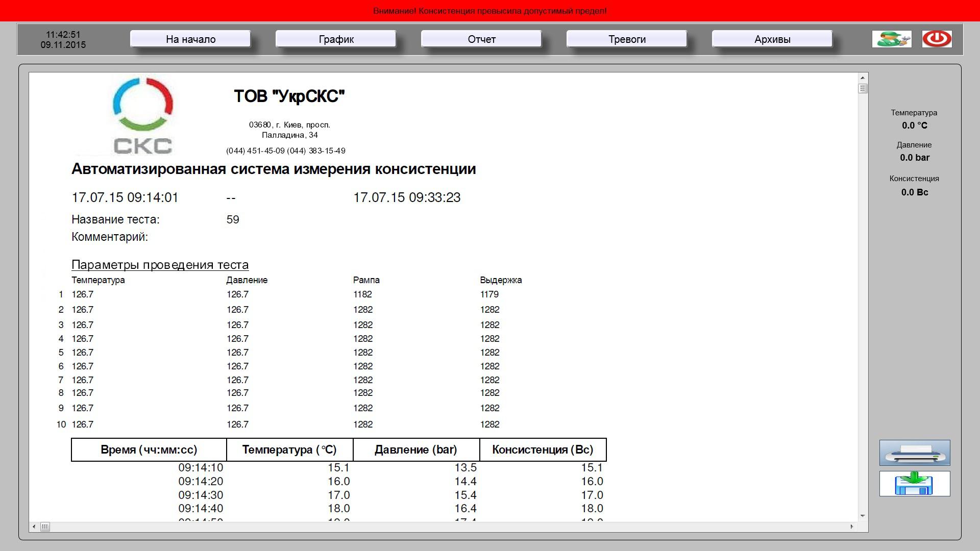This screenshot has width=980, height=551.
Task: Open the График tab
Action: [x=336, y=39]
